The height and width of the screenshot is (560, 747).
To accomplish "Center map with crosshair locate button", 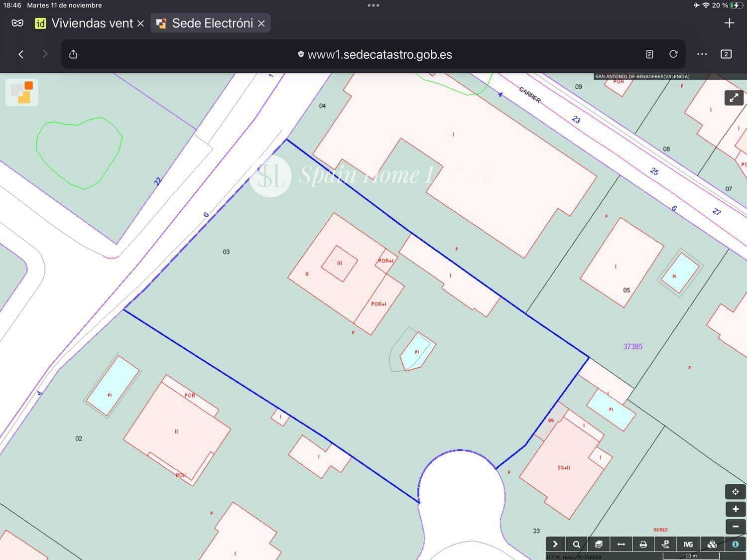I will (735, 492).
